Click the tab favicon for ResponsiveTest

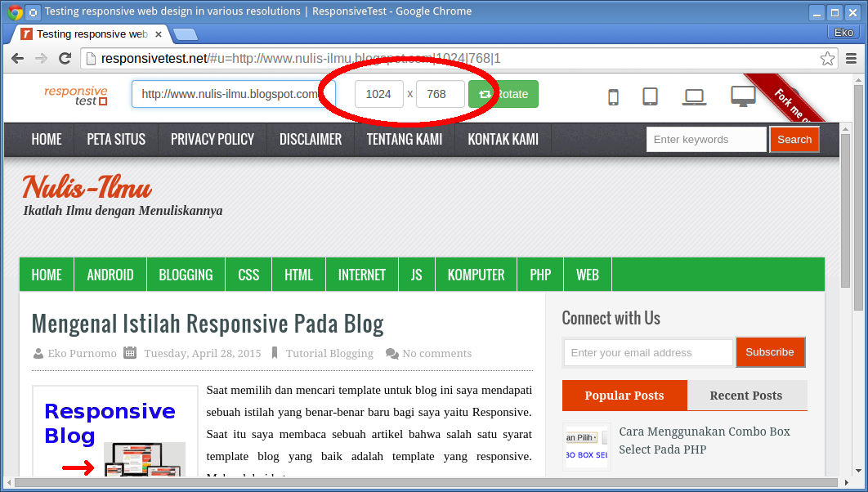point(27,34)
